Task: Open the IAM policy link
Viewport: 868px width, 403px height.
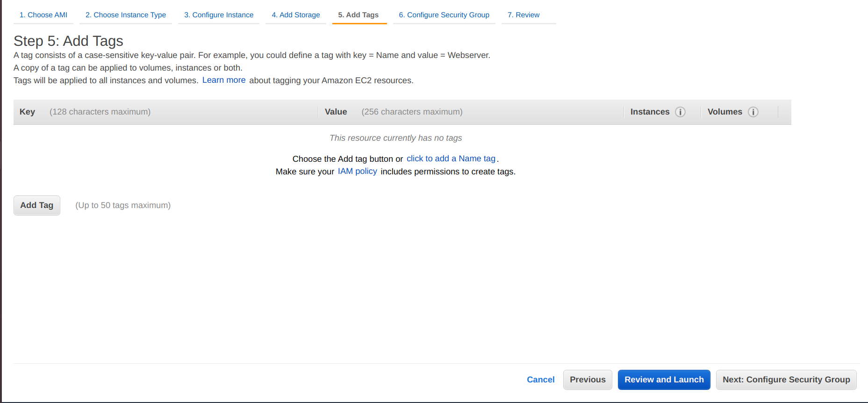Action: (357, 171)
